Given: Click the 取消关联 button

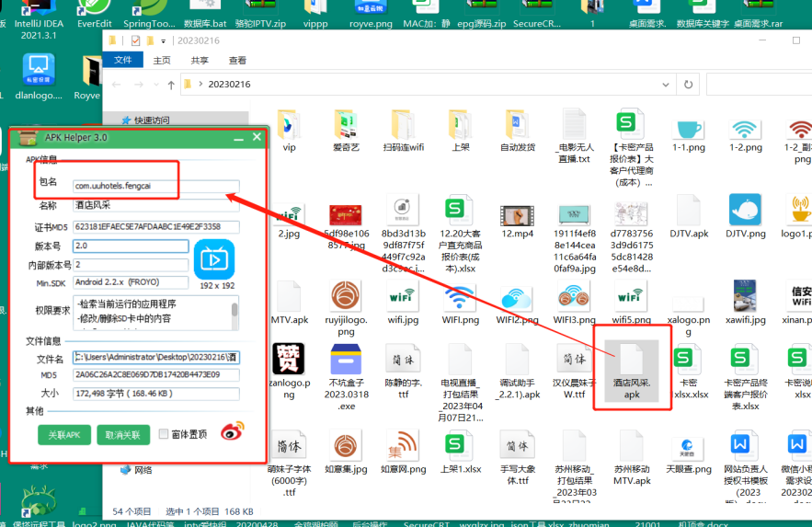Looking at the screenshot, I should pos(123,435).
